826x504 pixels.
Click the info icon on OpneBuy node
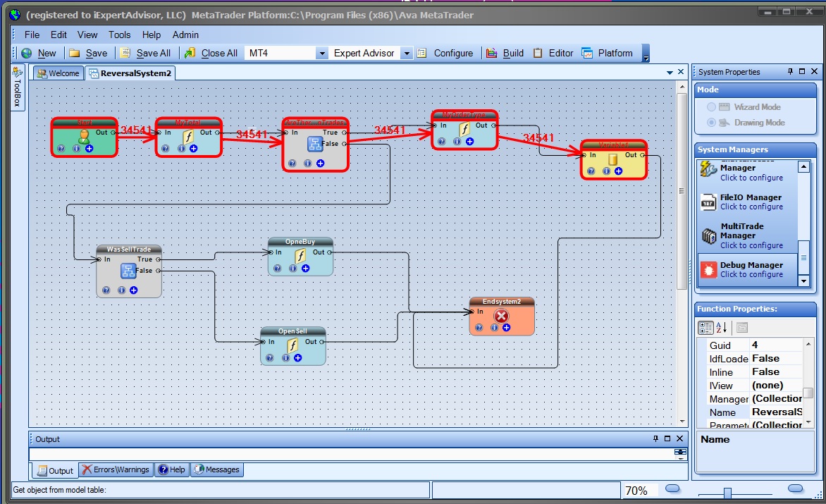[x=293, y=269]
